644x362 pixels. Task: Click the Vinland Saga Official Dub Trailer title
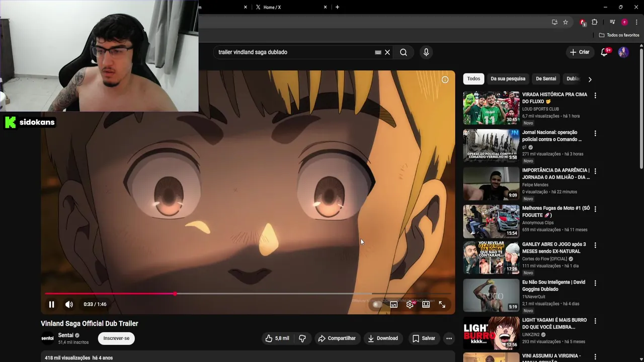coord(90,324)
